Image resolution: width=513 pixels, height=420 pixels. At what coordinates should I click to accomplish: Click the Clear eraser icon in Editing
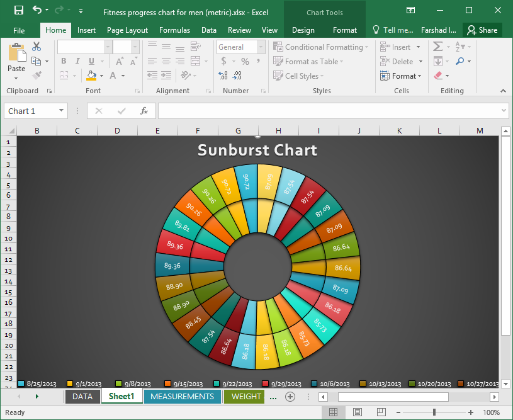(439, 76)
